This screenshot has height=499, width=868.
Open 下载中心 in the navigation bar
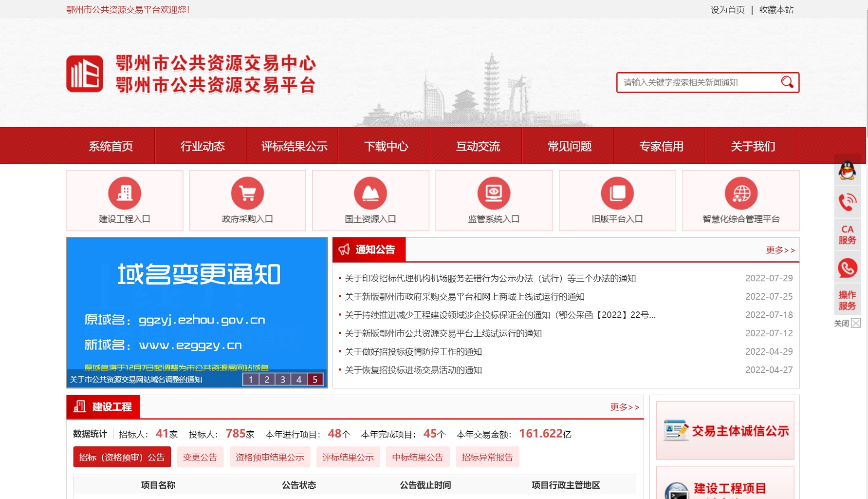386,146
